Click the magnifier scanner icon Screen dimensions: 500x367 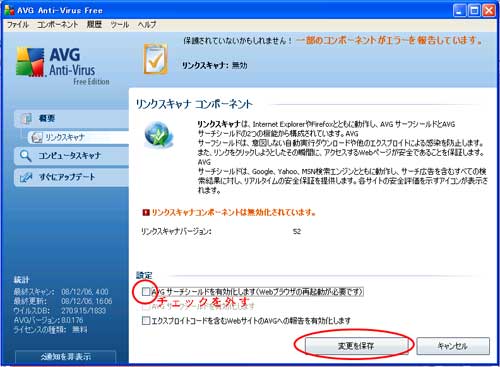pos(26,156)
